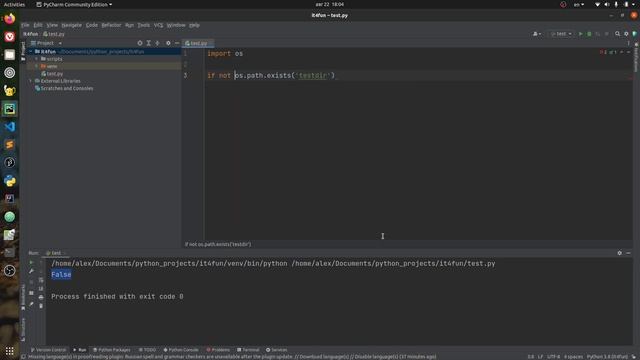This screenshot has width=640, height=360.
Task: Click it4fun breadcrumb in navigation bar
Action: click(31, 34)
